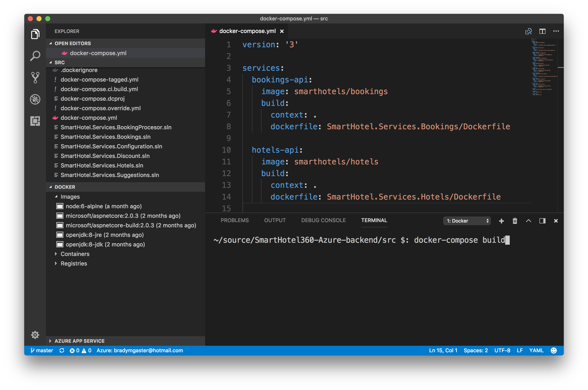
Task: Split the editor with the split icon
Action: pos(542,31)
